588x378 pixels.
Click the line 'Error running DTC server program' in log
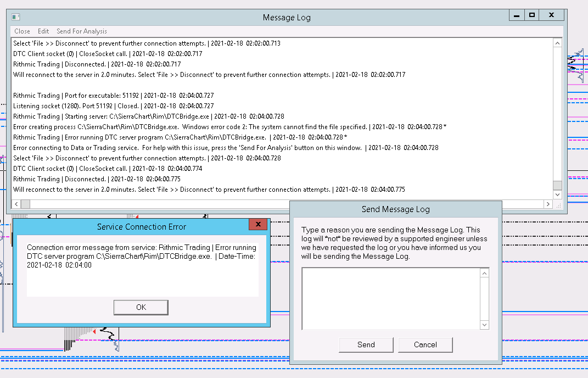tap(180, 137)
